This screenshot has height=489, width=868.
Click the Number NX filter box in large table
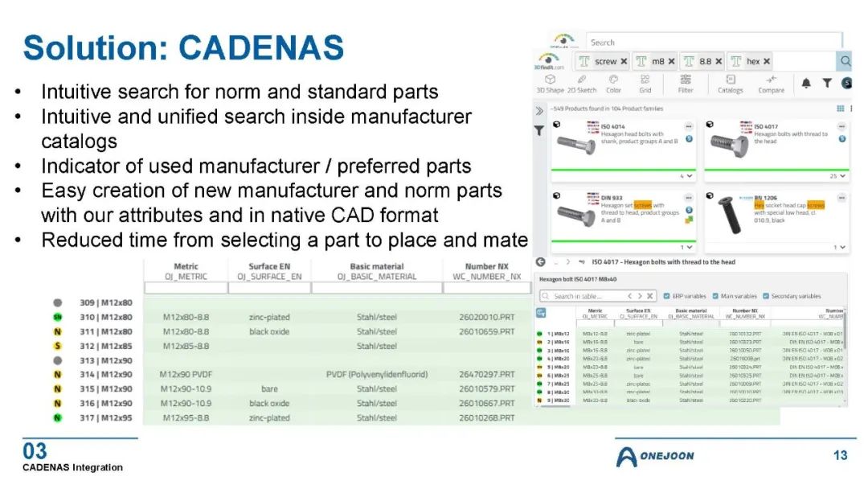pyautogui.click(x=486, y=288)
